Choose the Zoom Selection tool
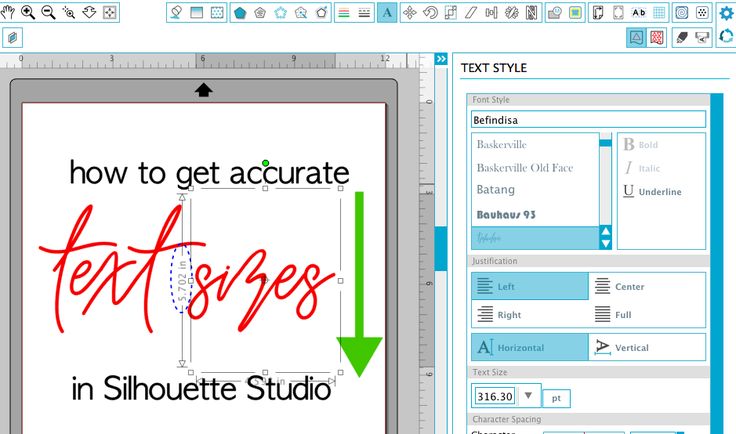Viewport: 736px width, 434px height. tap(69, 12)
